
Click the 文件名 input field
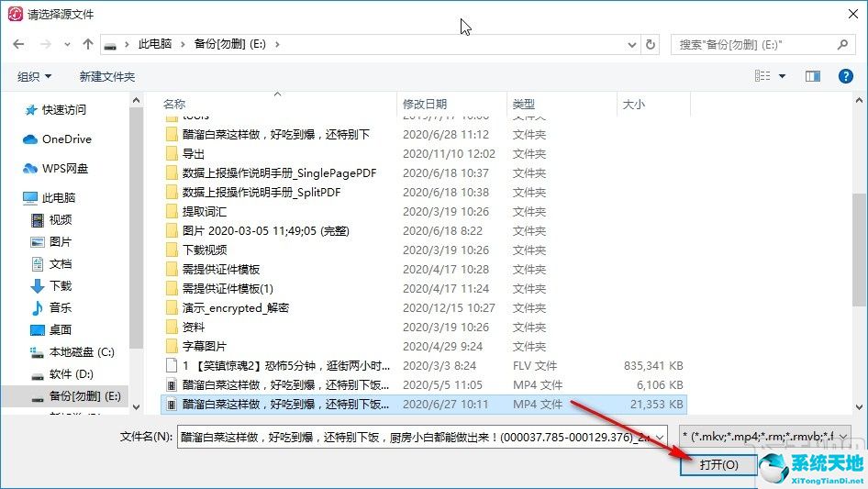[x=415, y=437]
